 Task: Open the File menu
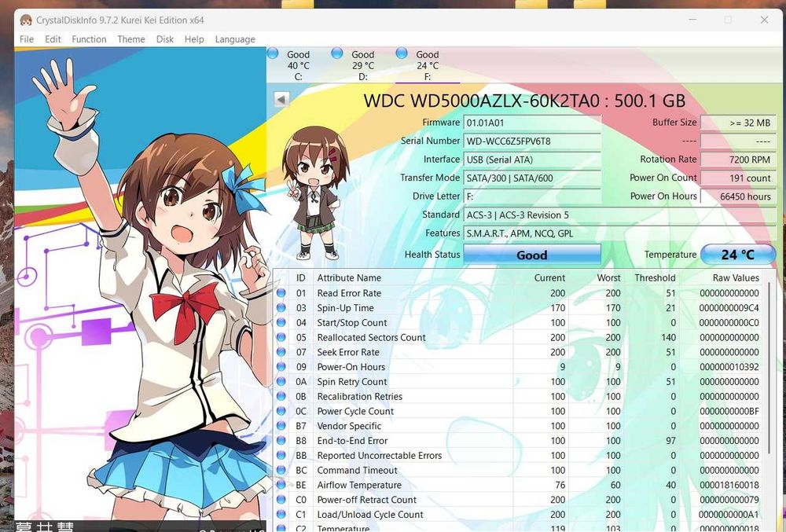(x=27, y=39)
